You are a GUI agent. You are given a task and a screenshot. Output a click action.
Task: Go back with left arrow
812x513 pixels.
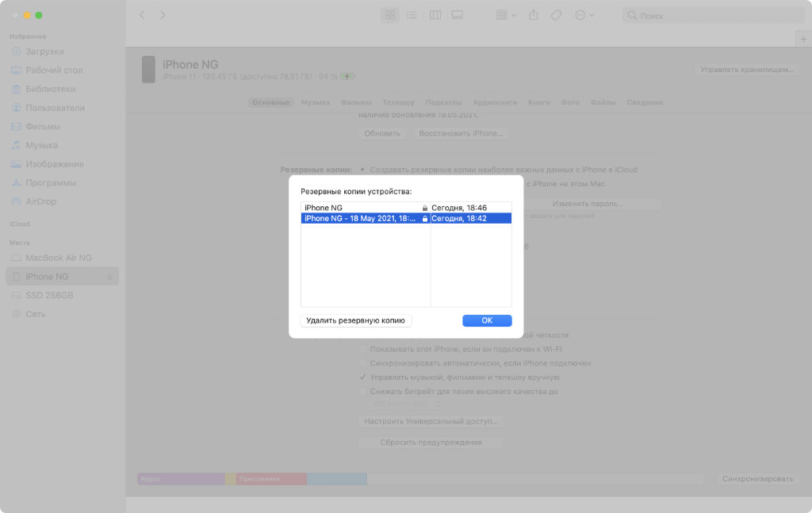142,15
